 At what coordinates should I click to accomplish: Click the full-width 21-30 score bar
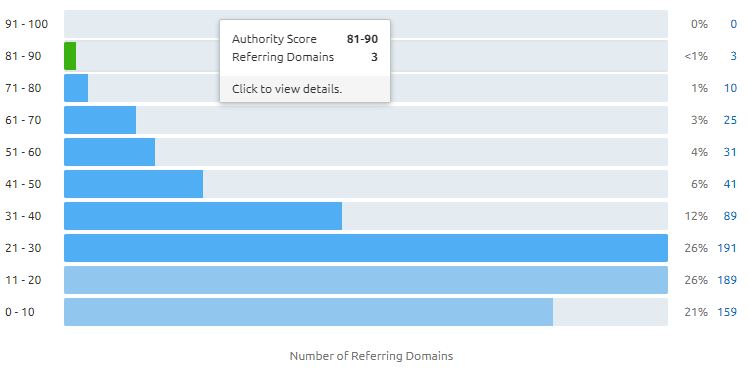[x=366, y=248]
